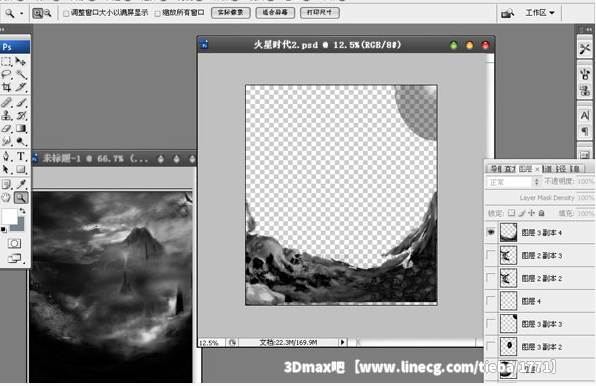
Task: Select the Pen tool
Action: tap(6, 156)
